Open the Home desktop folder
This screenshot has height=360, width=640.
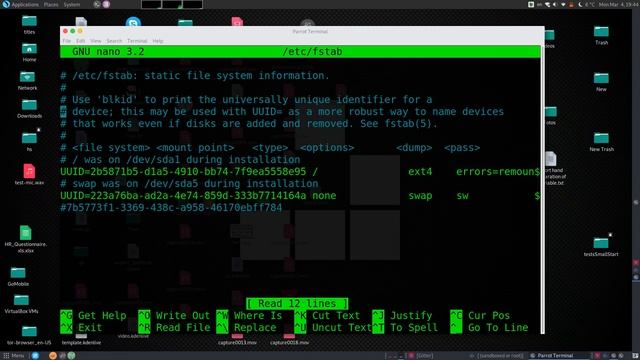click(x=29, y=52)
